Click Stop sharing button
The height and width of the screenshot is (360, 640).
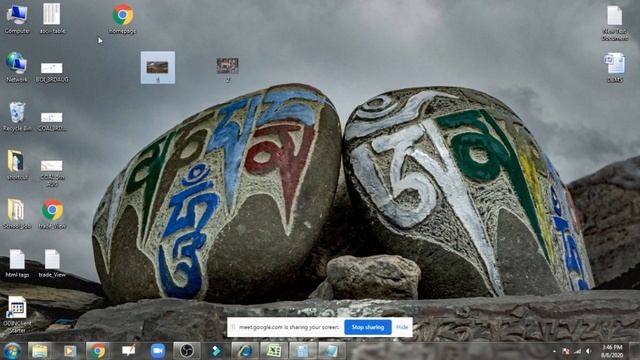pyautogui.click(x=368, y=327)
